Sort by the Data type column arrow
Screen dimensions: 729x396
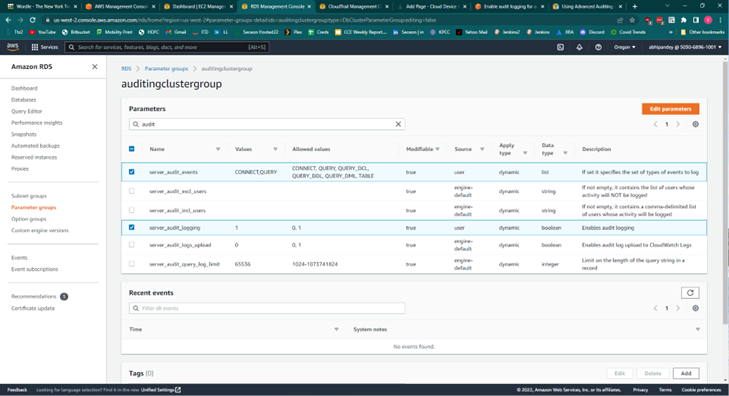tap(565, 153)
